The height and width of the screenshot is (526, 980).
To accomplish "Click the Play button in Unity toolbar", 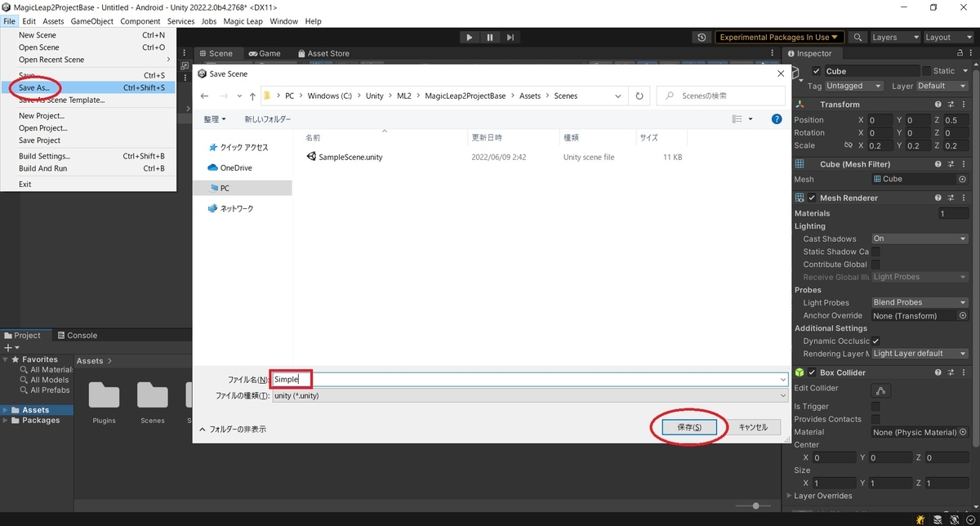I will (x=469, y=38).
